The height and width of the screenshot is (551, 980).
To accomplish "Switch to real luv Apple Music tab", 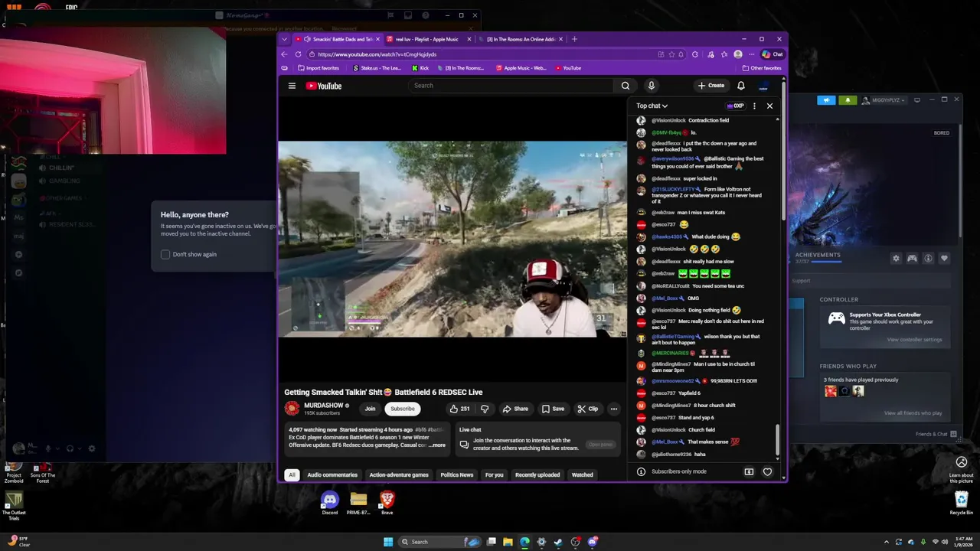I will coord(427,39).
